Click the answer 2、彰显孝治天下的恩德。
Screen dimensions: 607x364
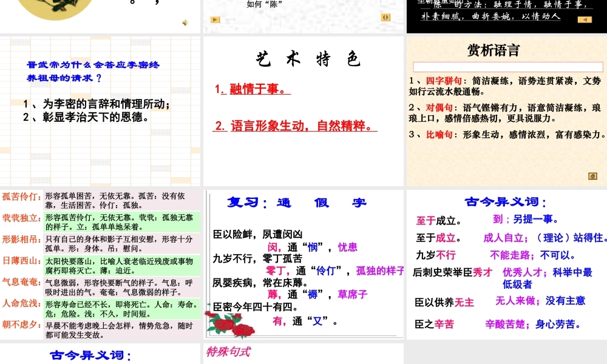point(86,117)
